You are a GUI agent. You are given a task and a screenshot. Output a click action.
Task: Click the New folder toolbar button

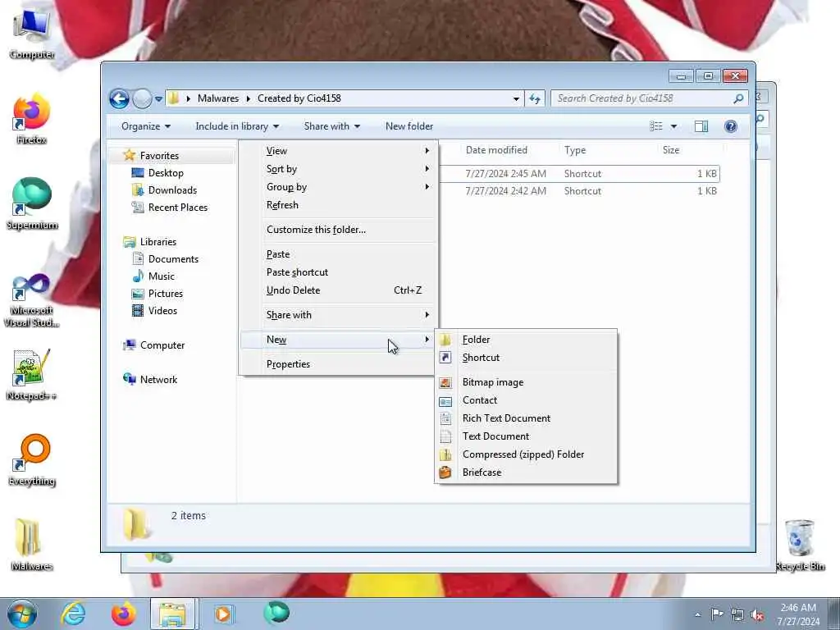coord(409,126)
